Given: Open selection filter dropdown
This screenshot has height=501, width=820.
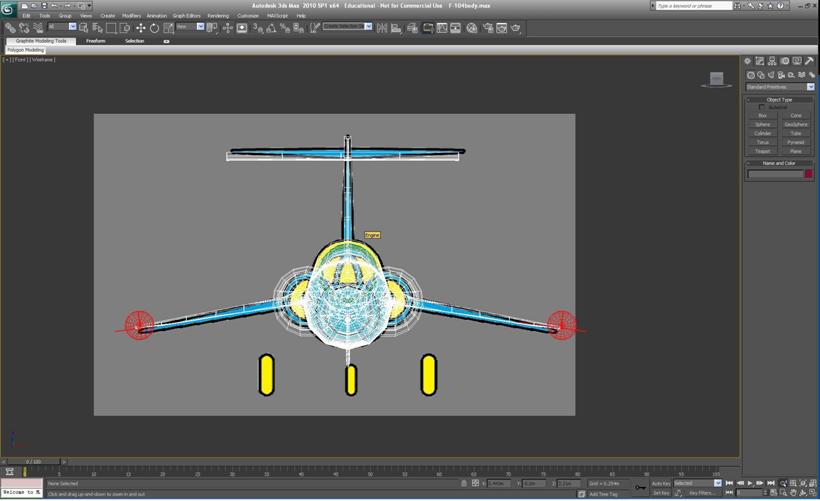Looking at the screenshot, I should 62,27.
